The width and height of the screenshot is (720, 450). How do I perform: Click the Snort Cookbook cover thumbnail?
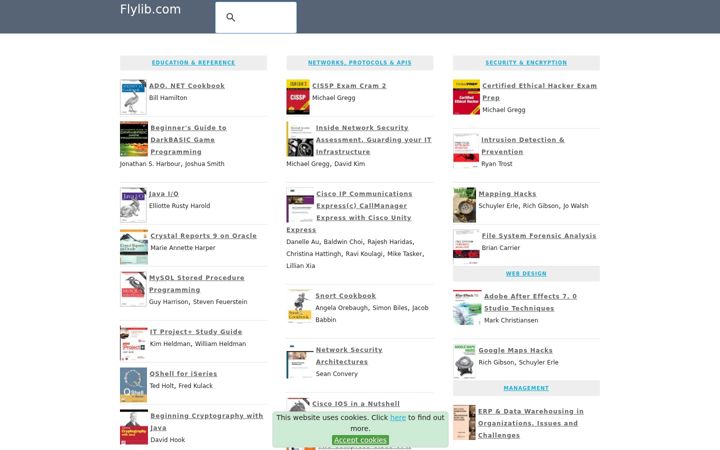click(x=300, y=307)
